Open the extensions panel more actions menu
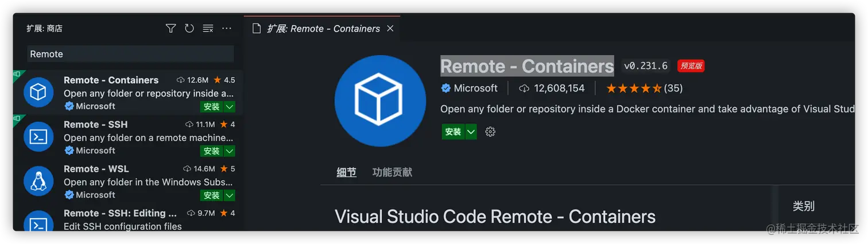 click(x=227, y=28)
